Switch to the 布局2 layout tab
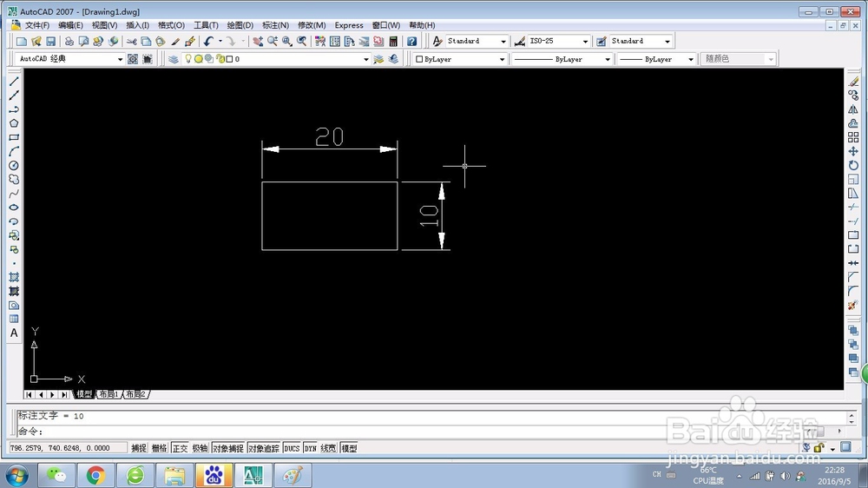 [135, 394]
